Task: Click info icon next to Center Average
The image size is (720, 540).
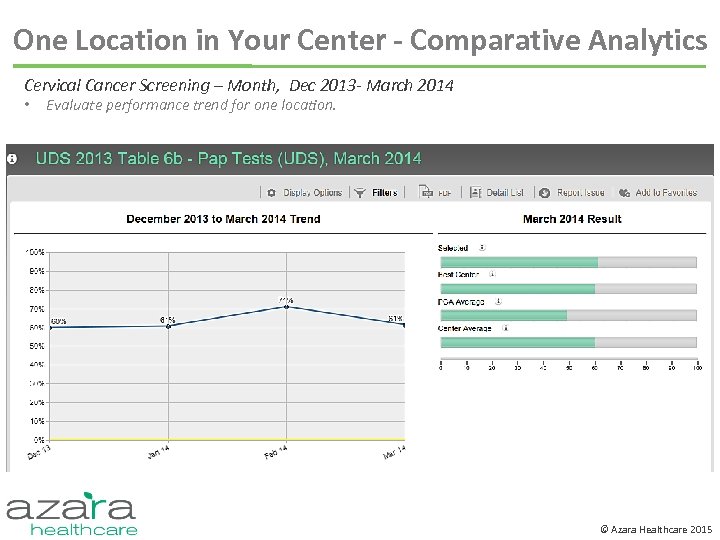Action: tap(505, 328)
